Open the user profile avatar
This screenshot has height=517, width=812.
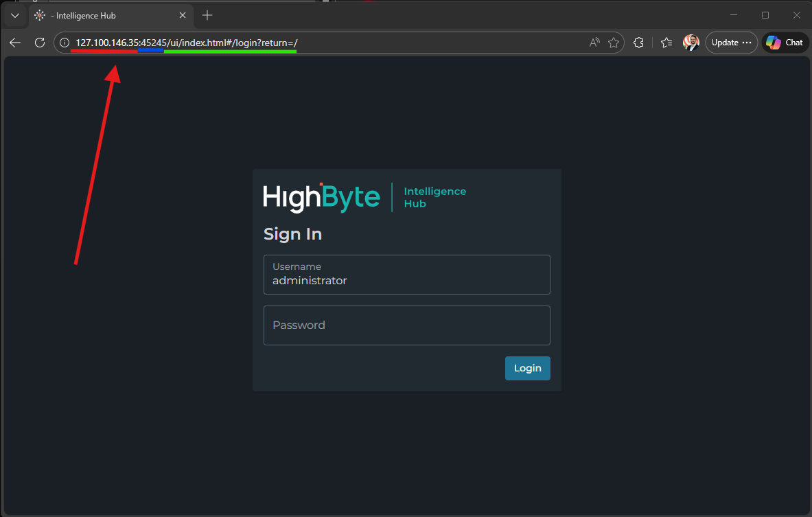(691, 43)
